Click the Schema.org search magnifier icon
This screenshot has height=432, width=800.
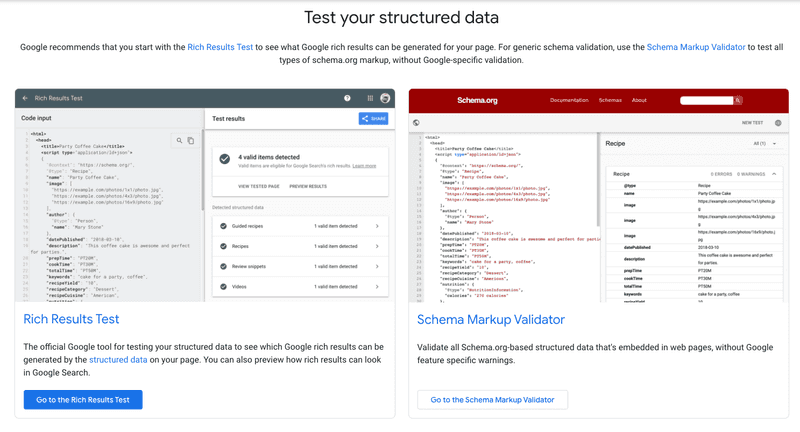tap(738, 100)
